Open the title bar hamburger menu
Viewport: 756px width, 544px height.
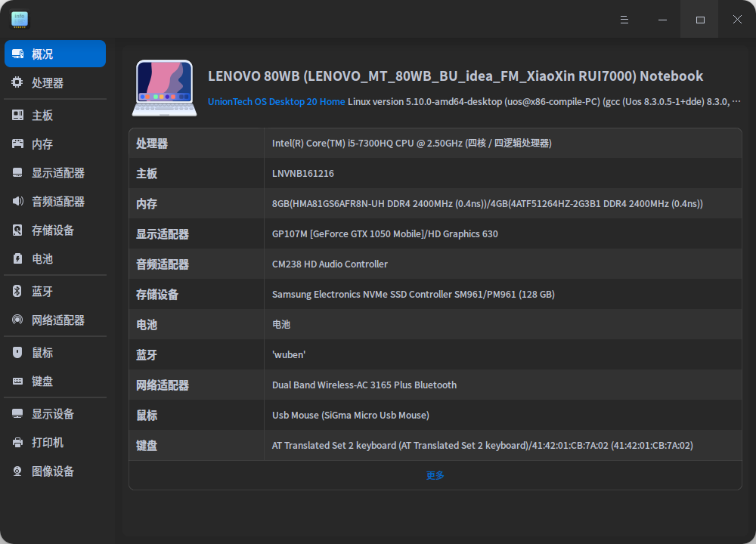point(624,20)
